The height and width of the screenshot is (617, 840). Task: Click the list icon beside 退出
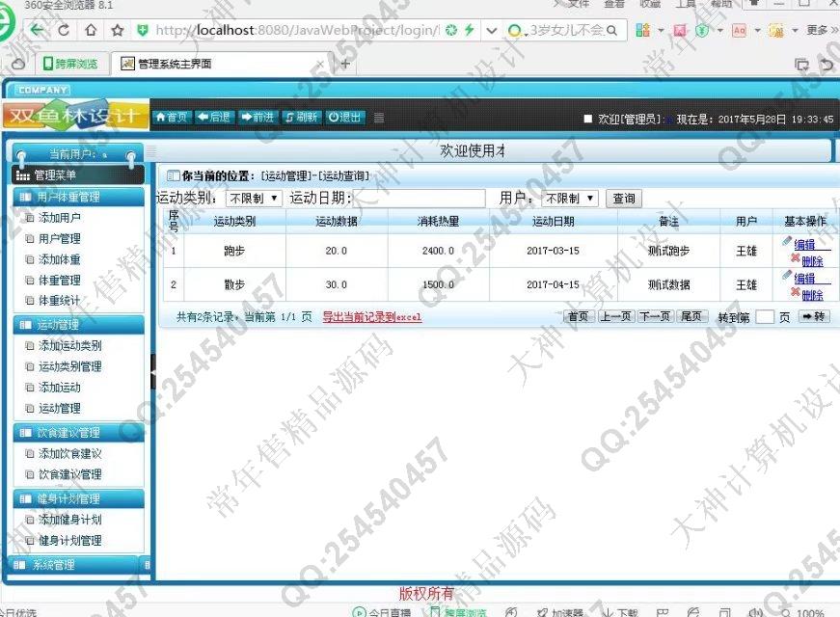coord(379,118)
